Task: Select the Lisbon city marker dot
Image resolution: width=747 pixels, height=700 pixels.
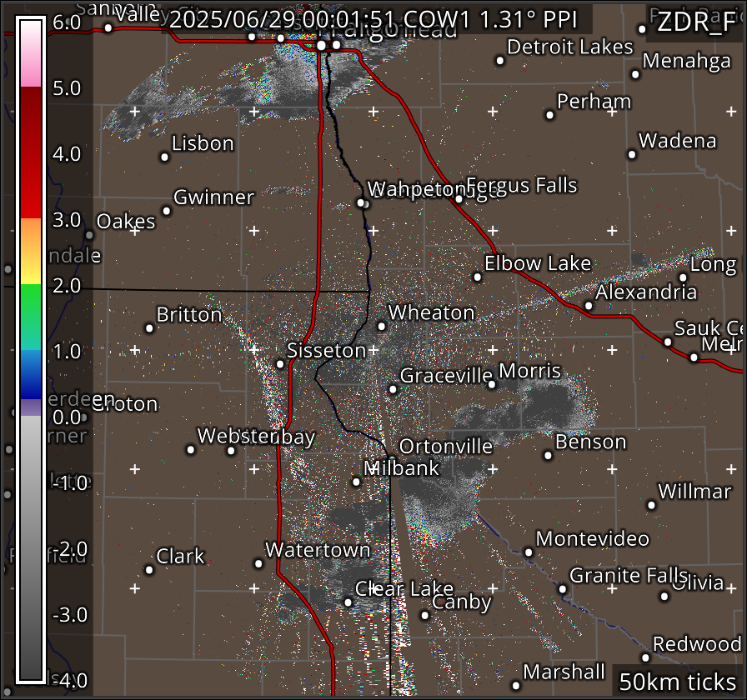Action: pos(165,157)
